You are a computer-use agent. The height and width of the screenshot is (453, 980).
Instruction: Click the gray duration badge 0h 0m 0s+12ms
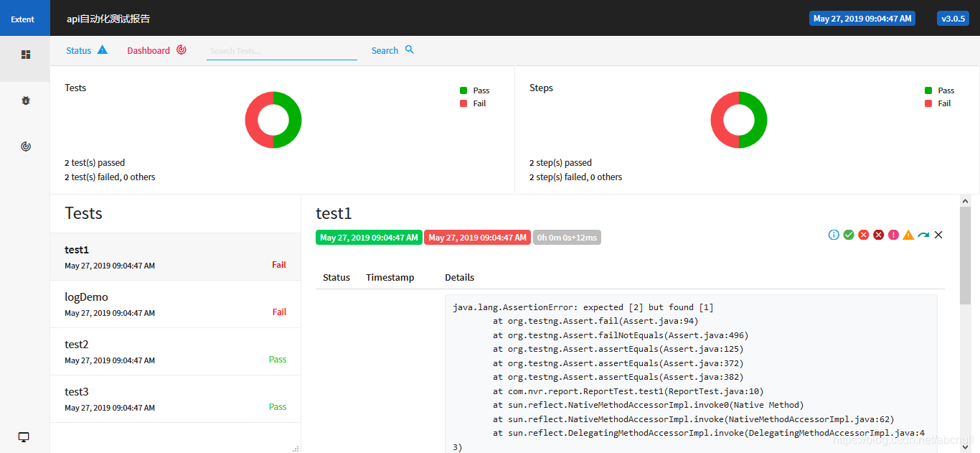[567, 237]
